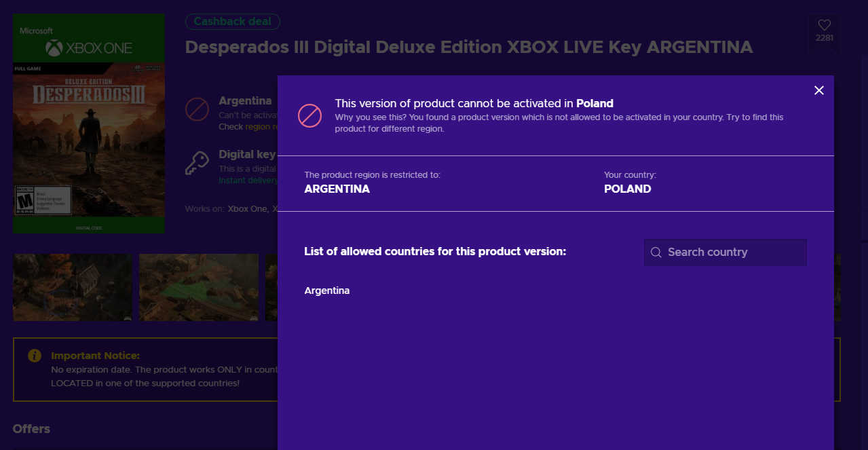Select Argentina in the allowed countries list
The image size is (868, 450).
[327, 290]
